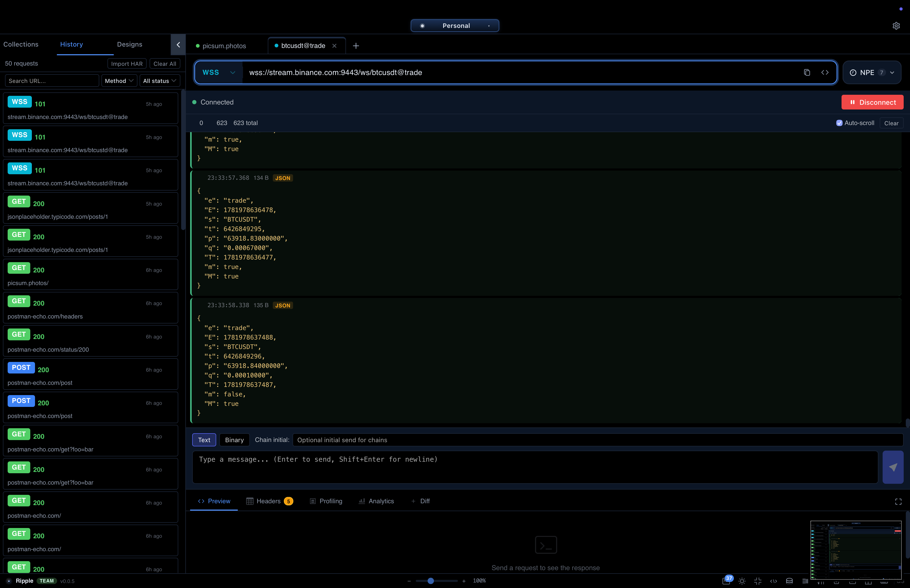This screenshot has height=588, width=910.
Task: Click the collapse arrows icon in the status bar
Action: coord(758,581)
